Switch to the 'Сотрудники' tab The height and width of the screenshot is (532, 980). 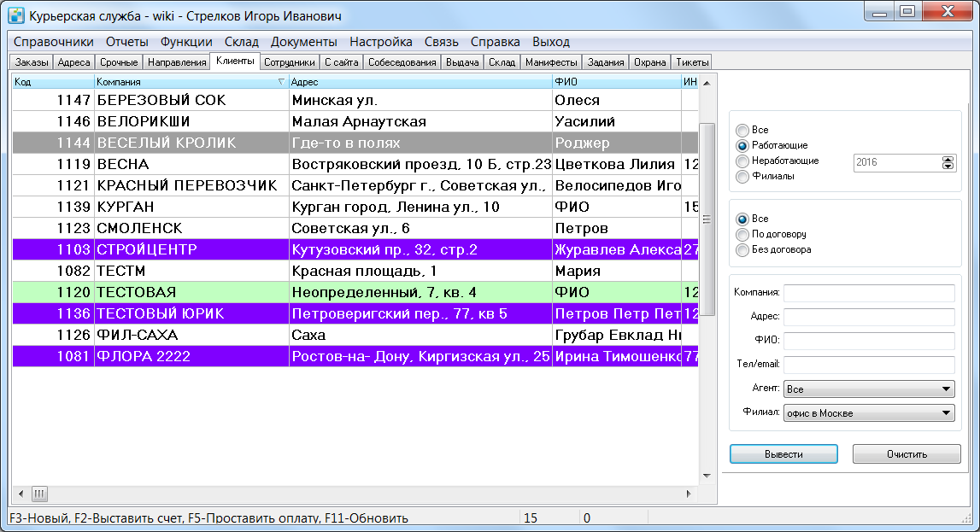(290, 62)
